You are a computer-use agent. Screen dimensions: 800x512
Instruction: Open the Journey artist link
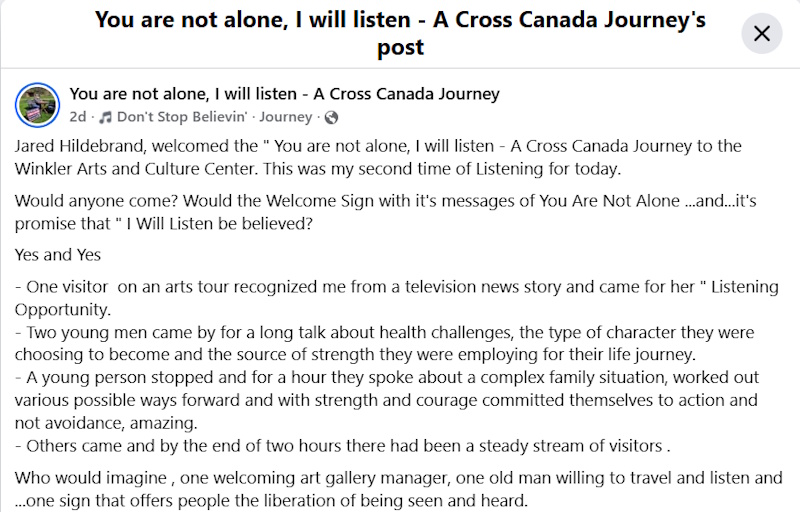point(285,117)
